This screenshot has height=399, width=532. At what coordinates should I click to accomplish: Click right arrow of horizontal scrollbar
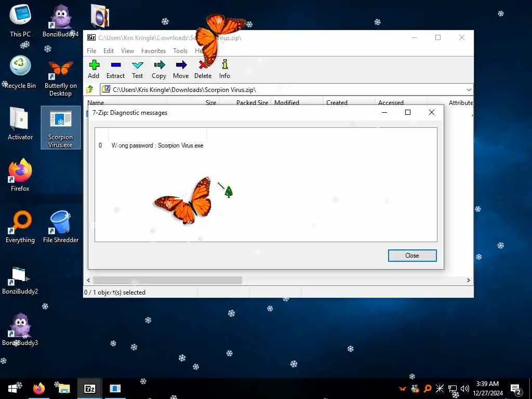[x=469, y=280]
